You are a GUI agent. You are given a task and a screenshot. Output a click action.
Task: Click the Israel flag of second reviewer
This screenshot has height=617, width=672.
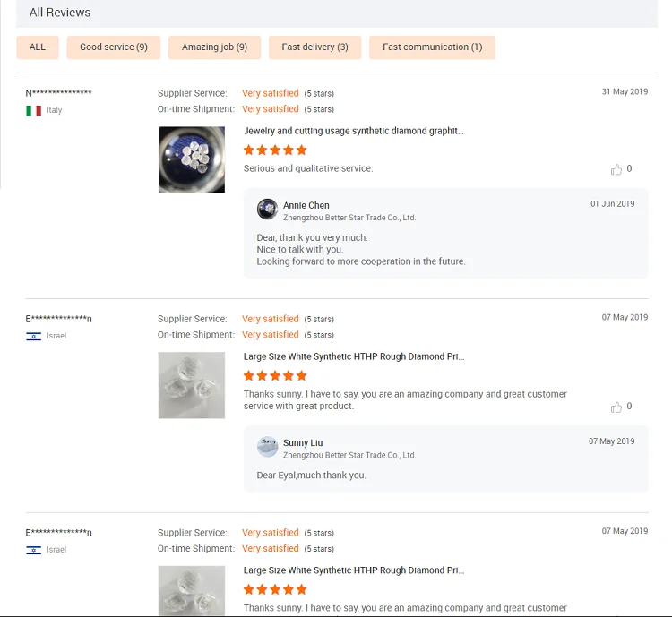[33, 337]
